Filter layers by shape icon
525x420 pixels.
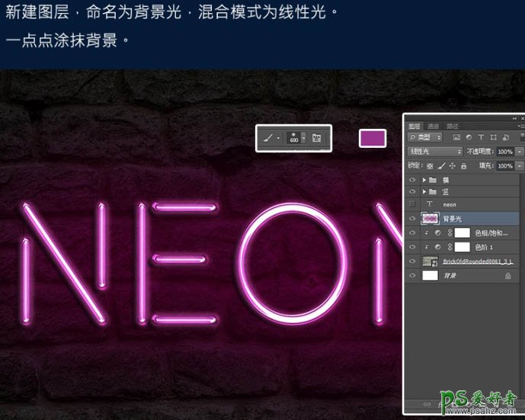tap(493, 137)
